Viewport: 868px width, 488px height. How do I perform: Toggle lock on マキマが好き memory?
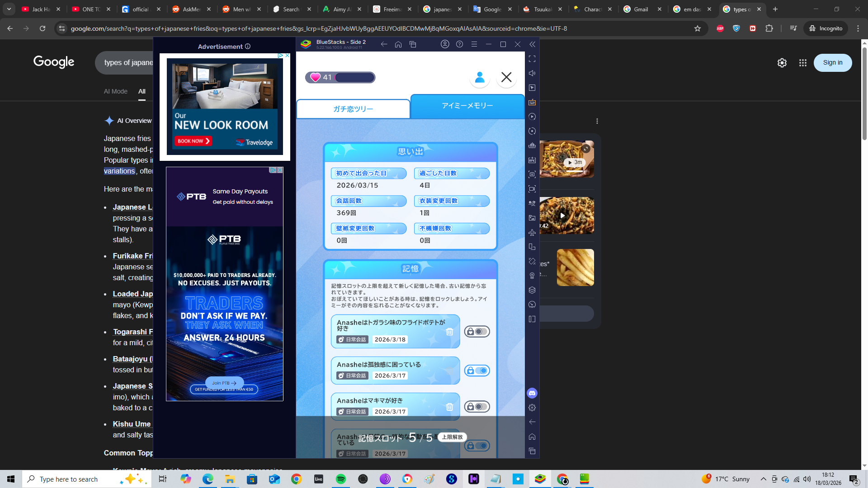point(477,407)
